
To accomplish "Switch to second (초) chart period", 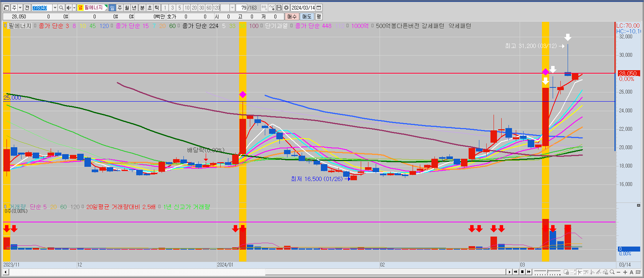I will pyautogui.click(x=149, y=8).
